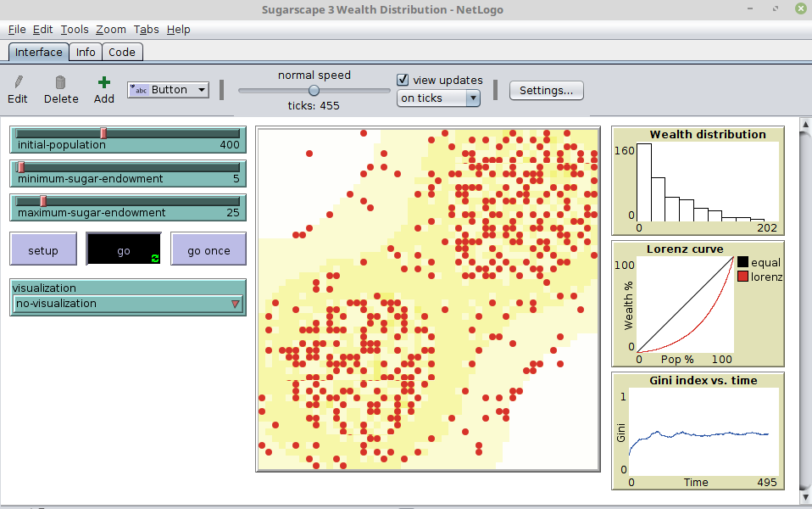This screenshot has height=509, width=812.
Task: Click the green Add plus icon
Action: (x=103, y=82)
